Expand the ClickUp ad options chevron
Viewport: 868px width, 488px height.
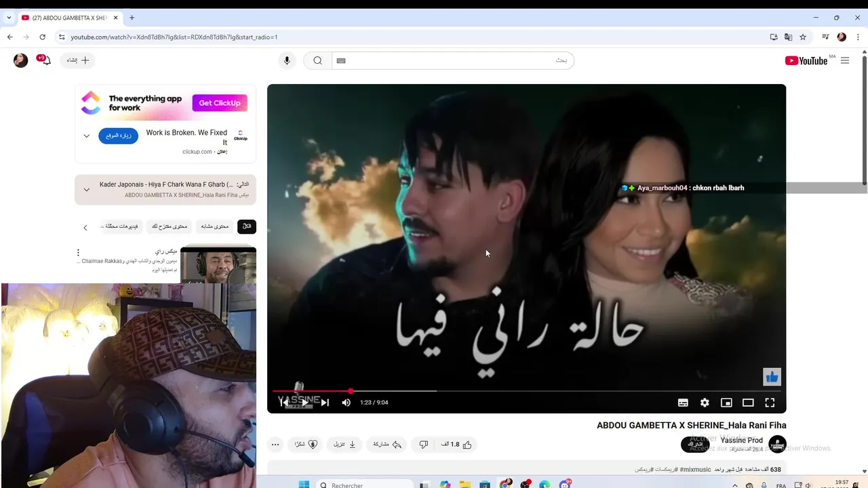[x=86, y=136]
